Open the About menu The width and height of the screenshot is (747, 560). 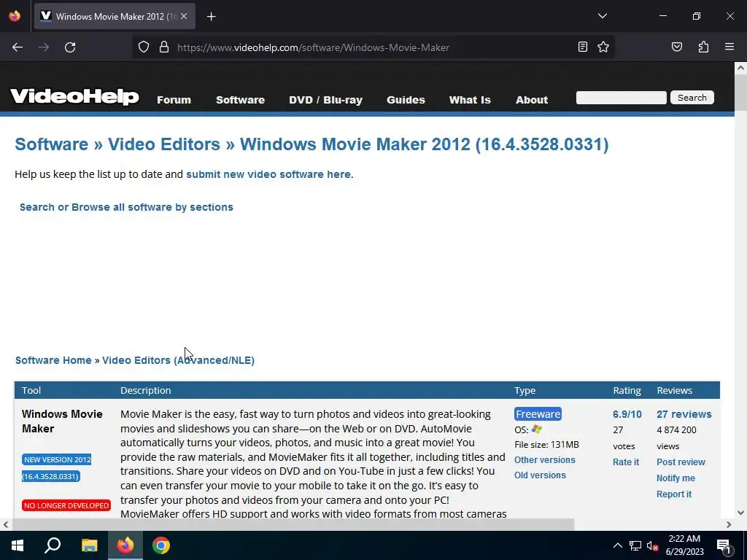point(532,100)
